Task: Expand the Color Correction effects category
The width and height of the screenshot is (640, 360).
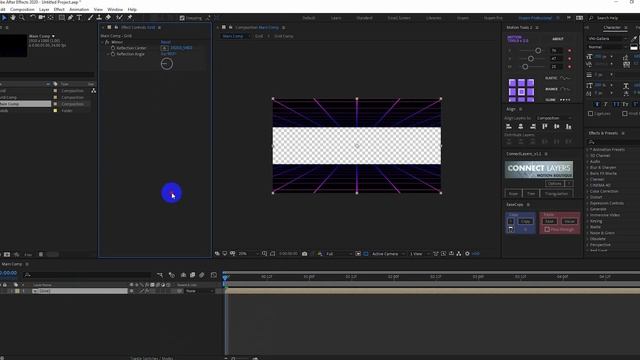Action: point(588,191)
